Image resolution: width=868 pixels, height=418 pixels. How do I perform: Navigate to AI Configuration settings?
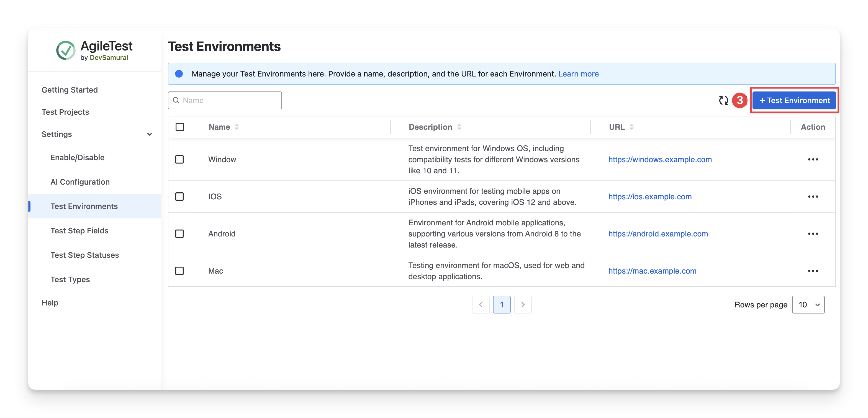tap(80, 182)
